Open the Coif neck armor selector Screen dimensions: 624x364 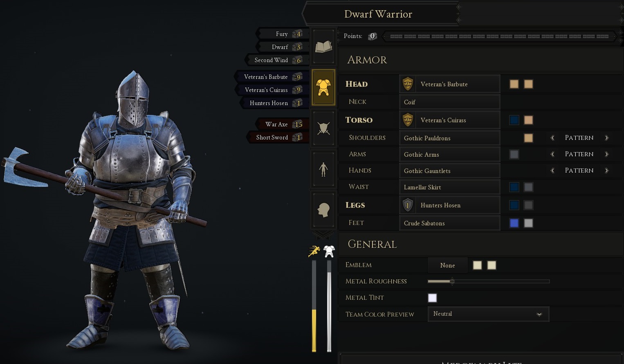[x=449, y=102]
